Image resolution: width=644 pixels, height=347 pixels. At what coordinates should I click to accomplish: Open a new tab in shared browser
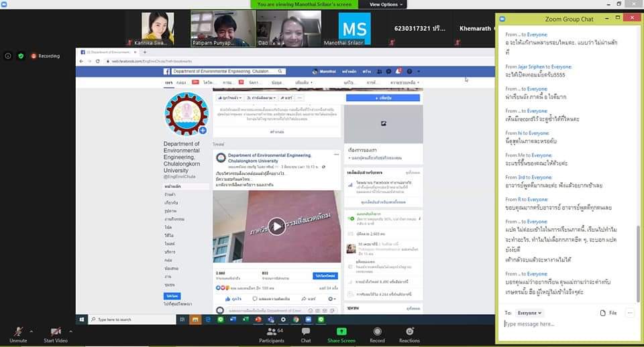click(145, 52)
